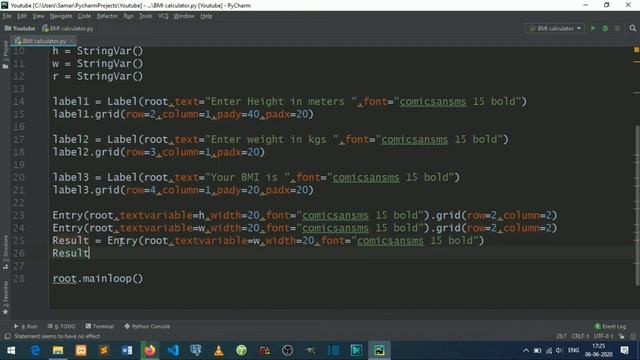Open Microsoft Word from taskbar
The image size is (640, 360).
[x=127, y=350]
